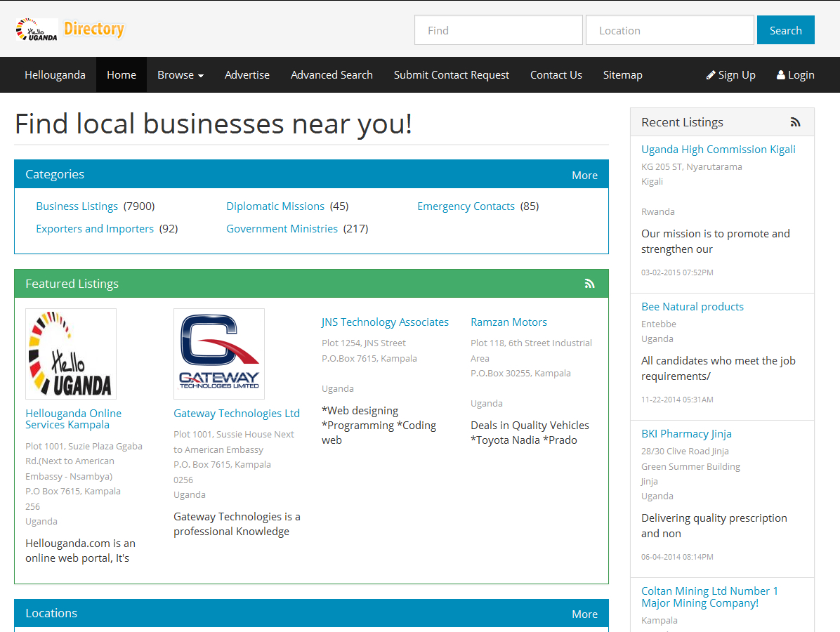Open Uganda High Commission Kigali listing
The width and height of the screenshot is (840, 632).
[718, 150]
